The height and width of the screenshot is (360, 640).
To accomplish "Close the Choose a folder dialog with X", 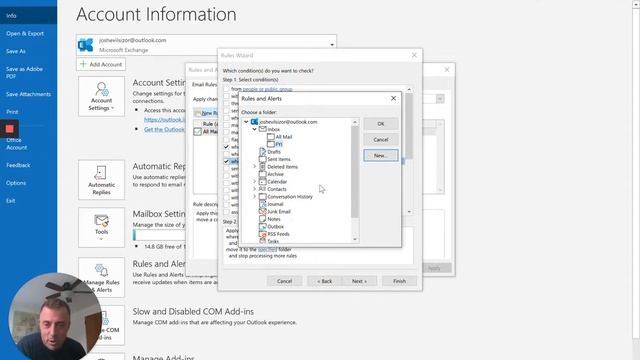I will [393, 98].
